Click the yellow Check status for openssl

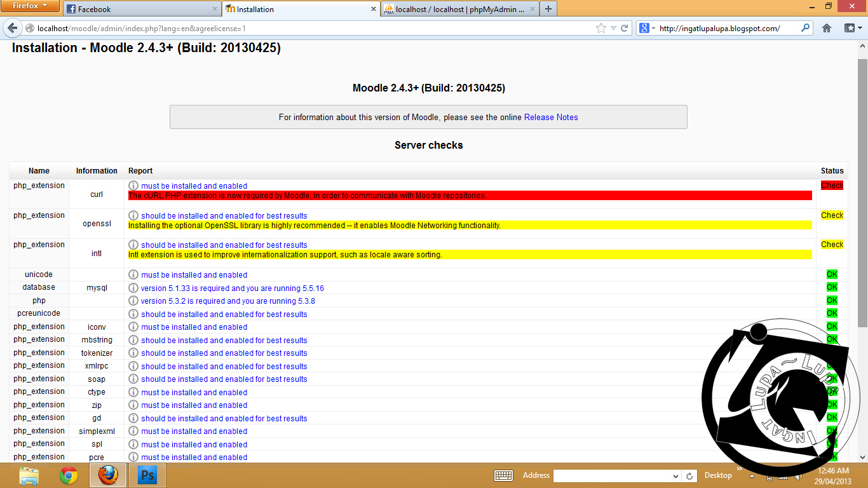(832, 215)
